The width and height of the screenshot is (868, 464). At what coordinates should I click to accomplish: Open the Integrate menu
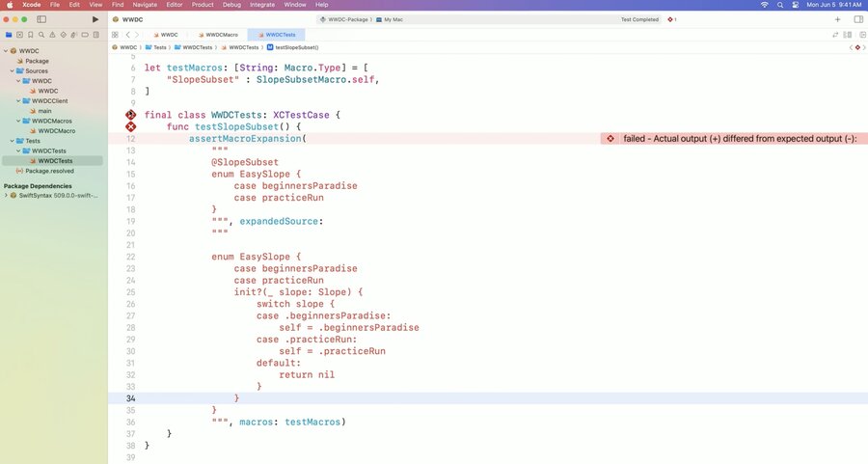coord(262,5)
